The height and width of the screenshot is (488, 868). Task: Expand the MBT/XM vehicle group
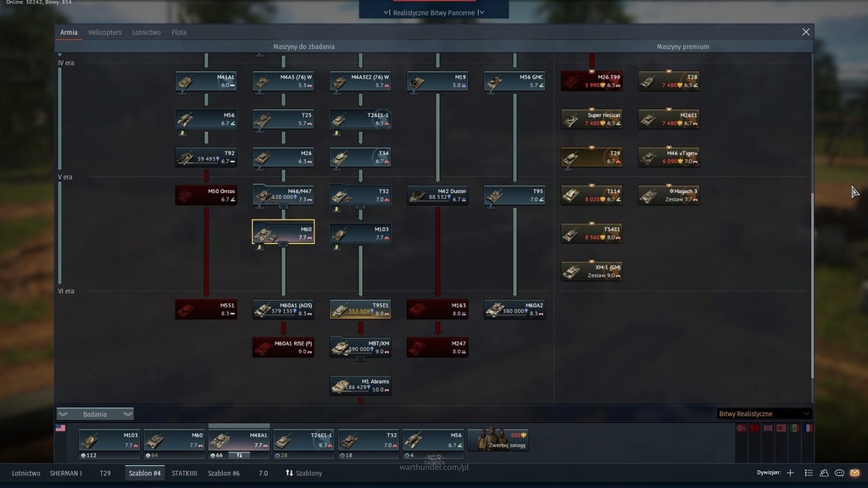(360, 359)
